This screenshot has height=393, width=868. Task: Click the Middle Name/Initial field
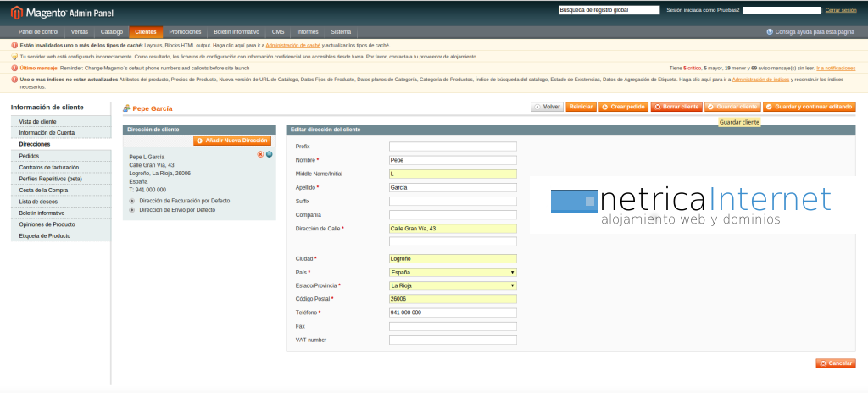click(x=453, y=174)
